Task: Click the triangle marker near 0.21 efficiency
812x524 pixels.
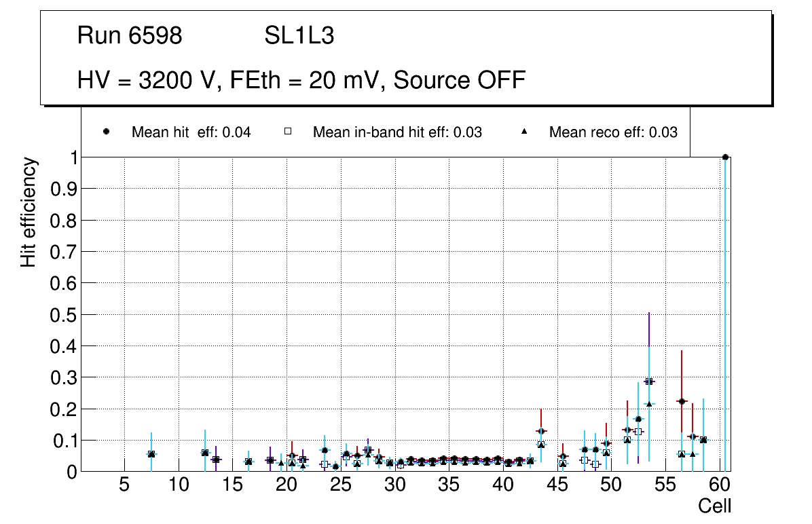Action: (x=649, y=404)
